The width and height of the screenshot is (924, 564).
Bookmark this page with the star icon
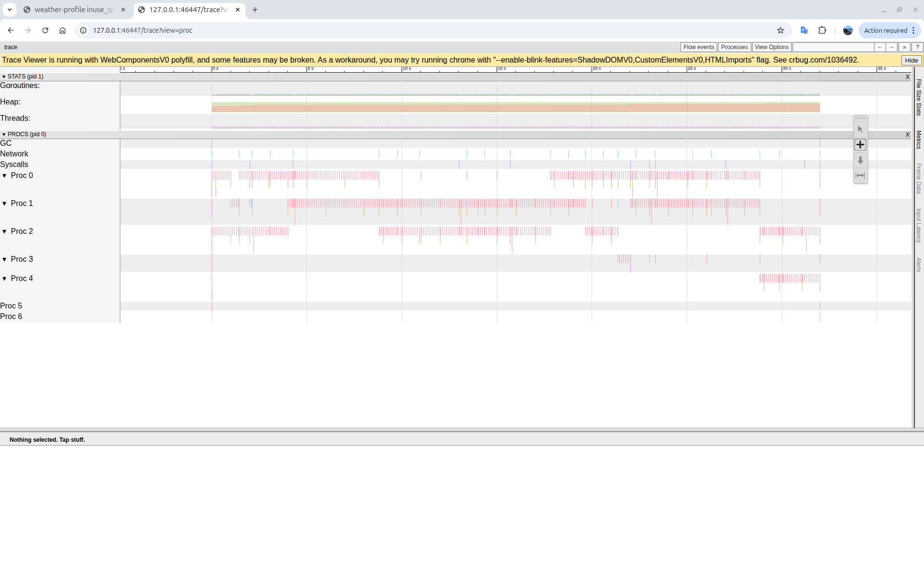coord(780,30)
